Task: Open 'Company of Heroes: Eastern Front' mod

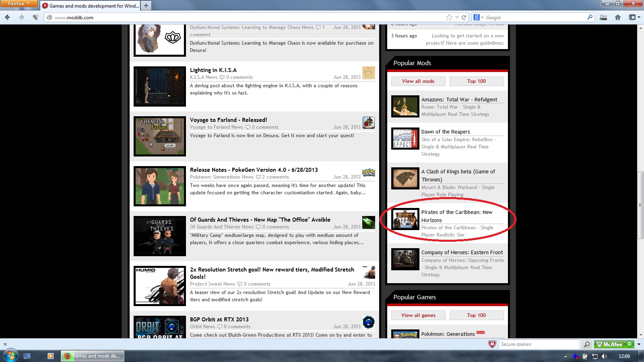Action: (462, 253)
